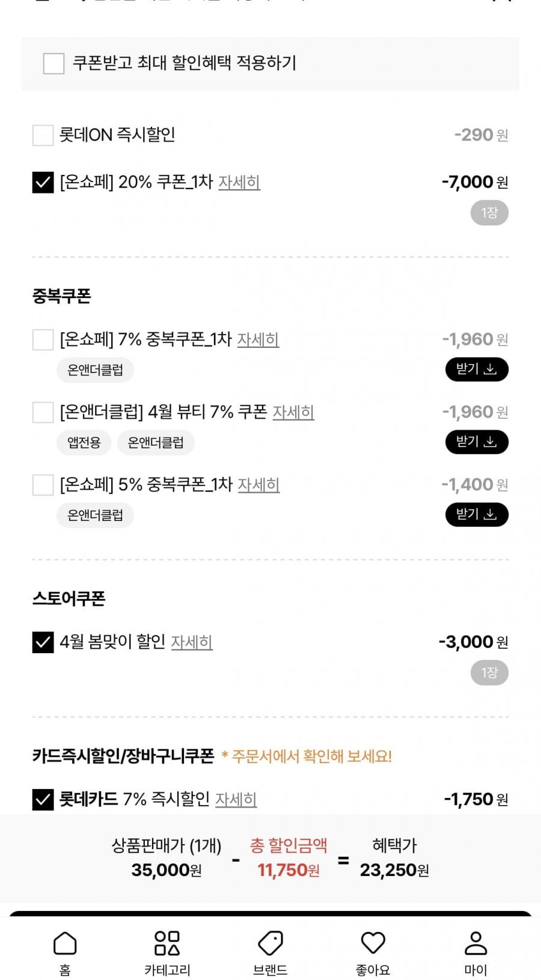Check the 쿠폰받고 최대 할인혜택 적용하기 box
This screenshot has width=541, height=980.
[53, 63]
